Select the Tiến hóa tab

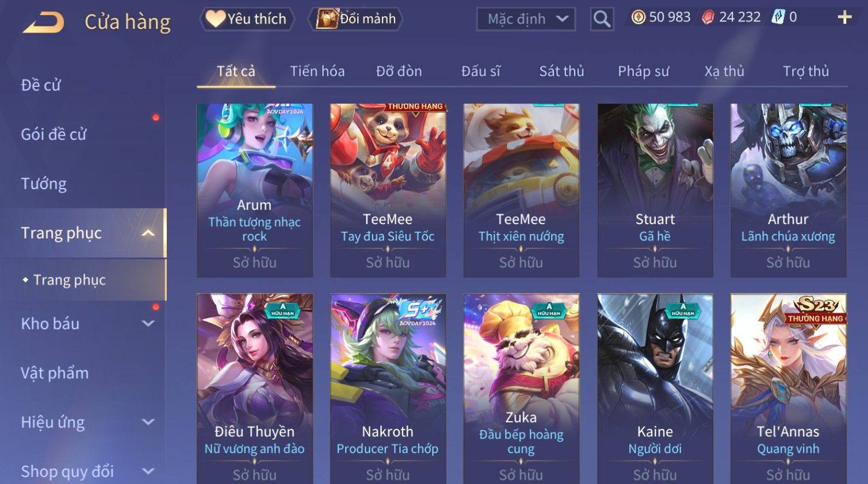(x=317, y=71)
